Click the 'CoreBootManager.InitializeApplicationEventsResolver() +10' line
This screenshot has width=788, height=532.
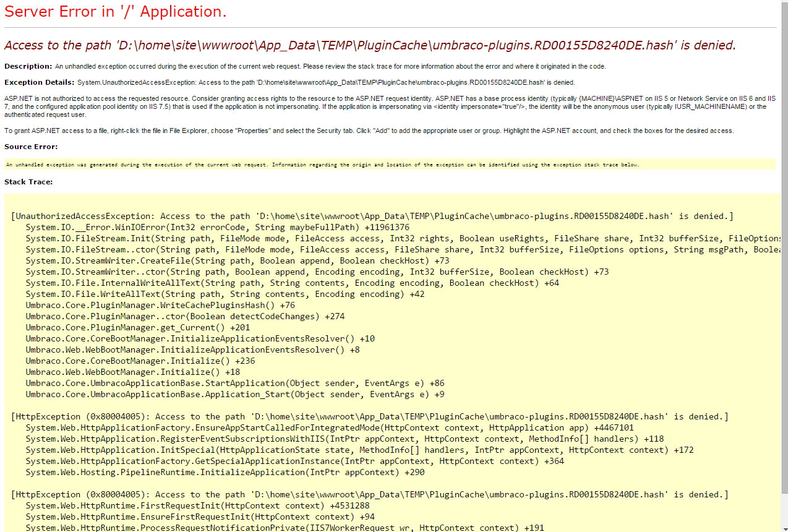pos(200,338)
